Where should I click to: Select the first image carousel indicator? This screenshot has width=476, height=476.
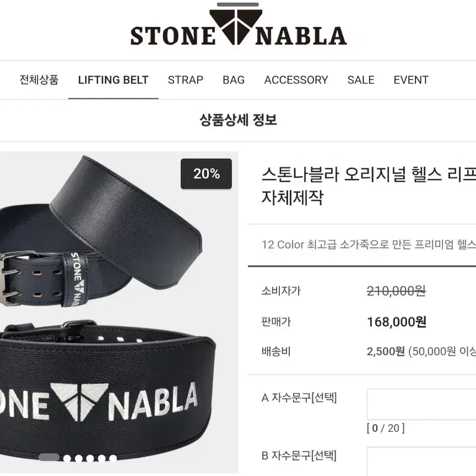coord(49,457)
